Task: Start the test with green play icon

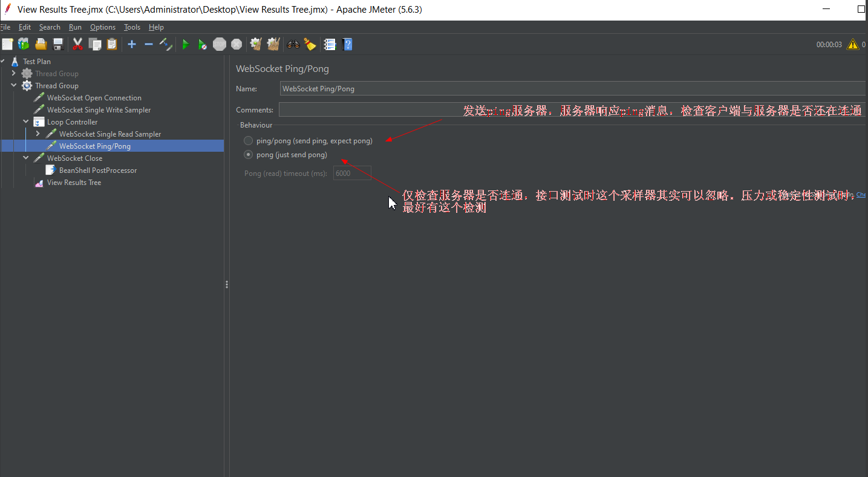Action: pos(186,44)
